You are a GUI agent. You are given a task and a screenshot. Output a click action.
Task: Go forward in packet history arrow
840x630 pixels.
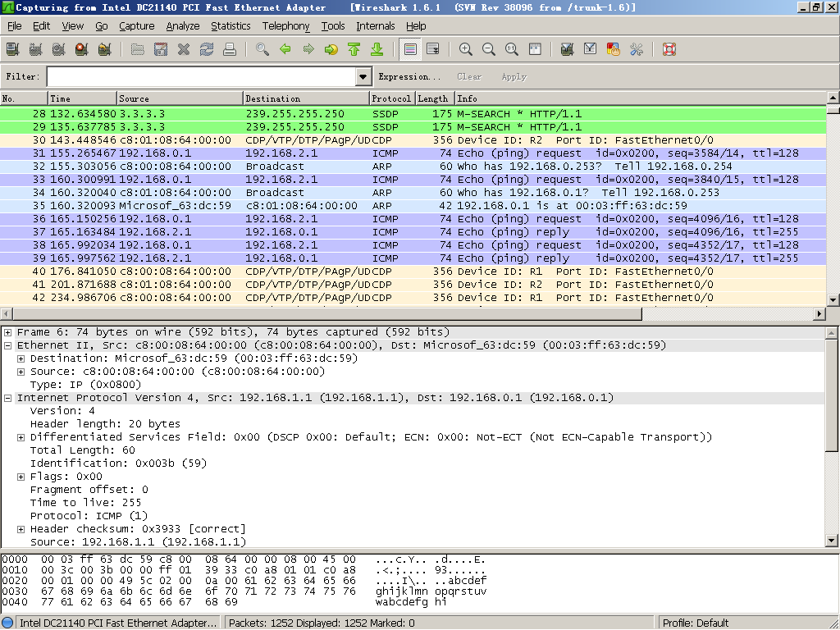(308, 49)
